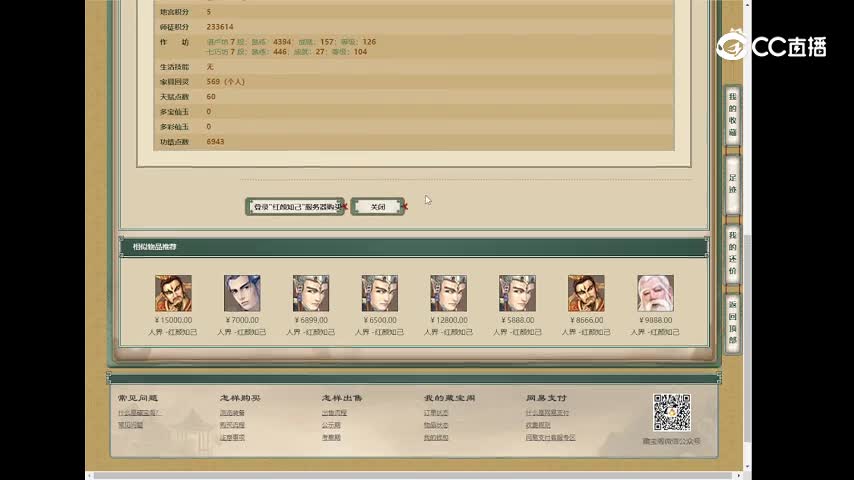854x480 pixels.
Task: Select the ¥15000.00 price text
Action: click(173, 320)
